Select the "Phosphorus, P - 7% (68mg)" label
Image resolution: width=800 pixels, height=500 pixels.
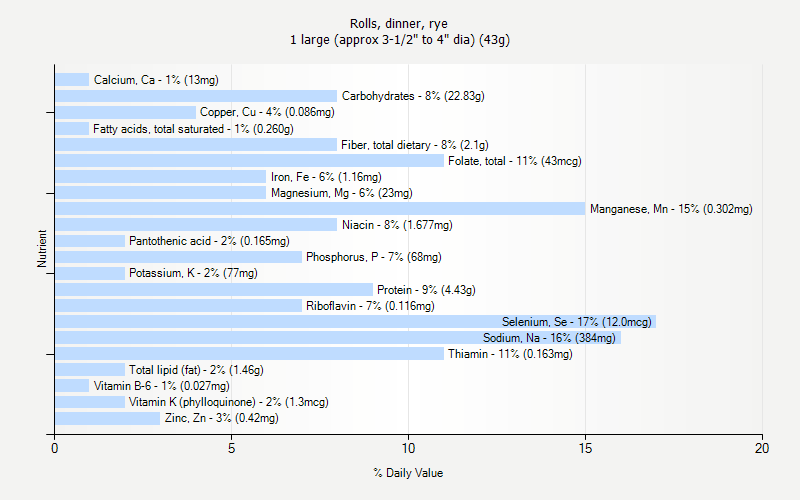374,257
